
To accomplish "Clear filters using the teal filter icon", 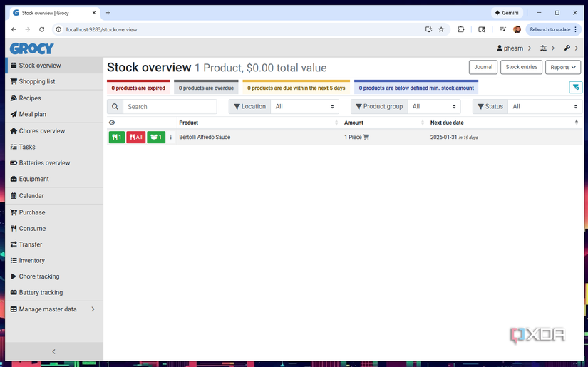I will (576, 88).
